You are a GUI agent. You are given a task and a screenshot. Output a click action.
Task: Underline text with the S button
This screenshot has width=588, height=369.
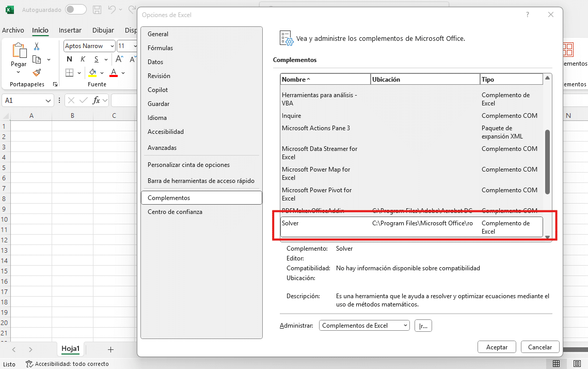tap(97, 59)
